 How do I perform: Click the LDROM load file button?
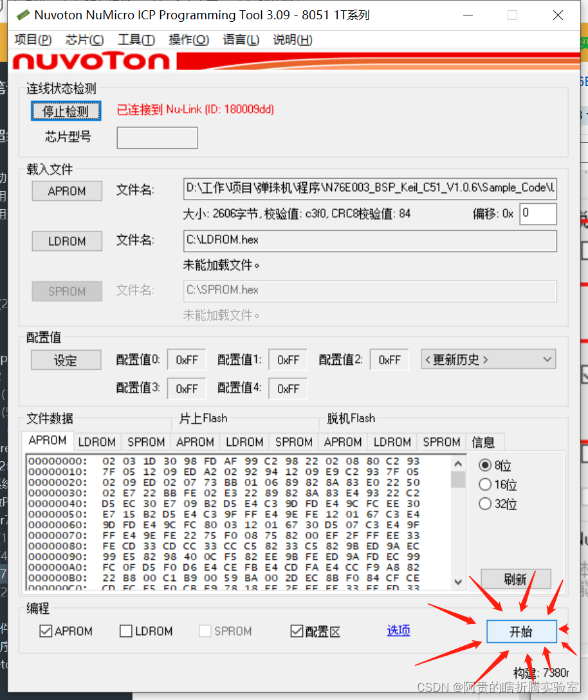(x=66, y=241)
